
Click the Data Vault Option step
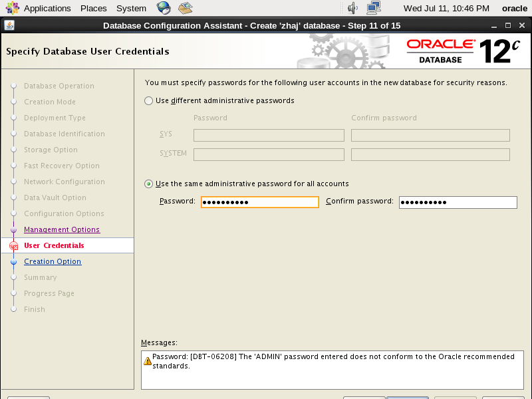tap(55, 198)
